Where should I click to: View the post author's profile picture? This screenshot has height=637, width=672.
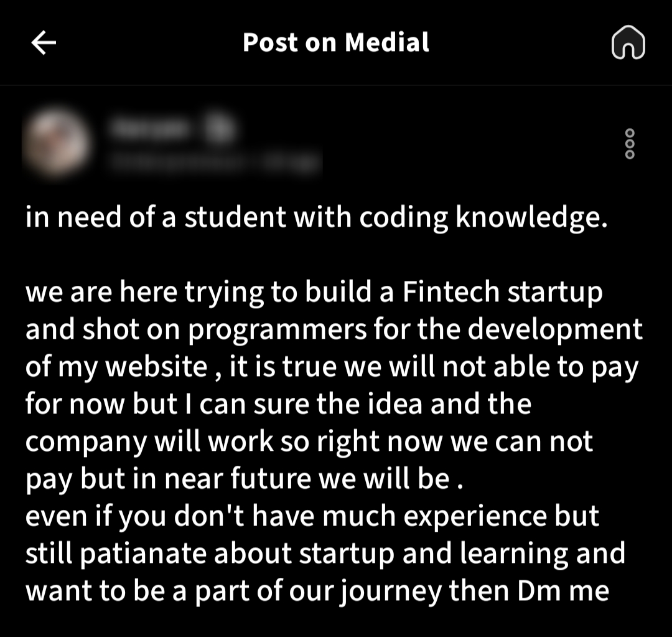57,143
